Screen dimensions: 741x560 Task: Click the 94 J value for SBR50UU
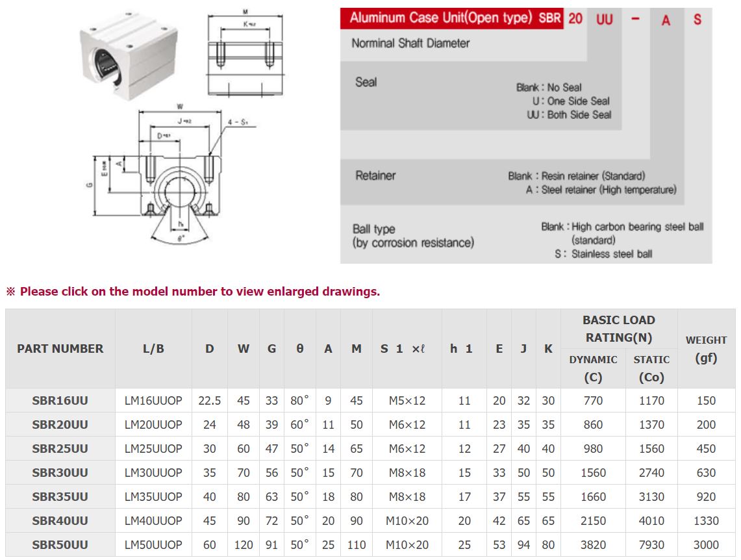[x=523, y=545]
